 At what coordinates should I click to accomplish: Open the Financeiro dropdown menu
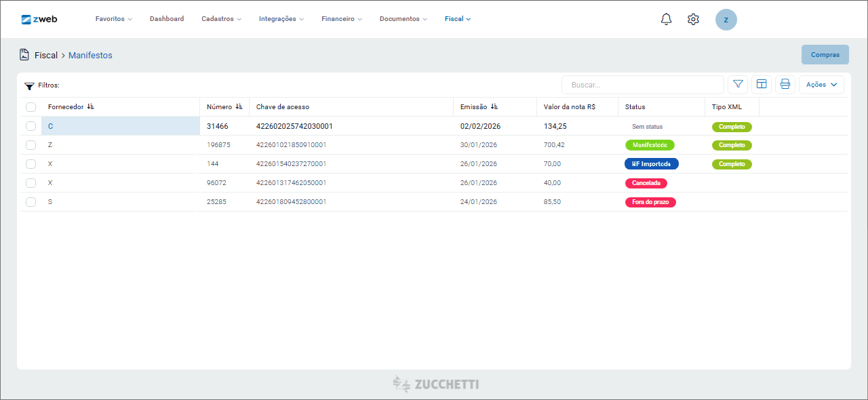(341, 19)
